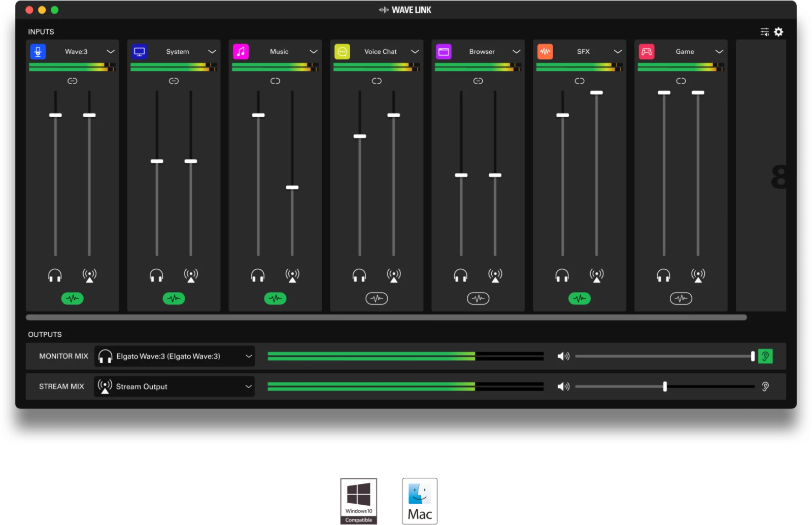
Task: Click the inputs horizontal scrollbar
Action: (x=386, y=318)
